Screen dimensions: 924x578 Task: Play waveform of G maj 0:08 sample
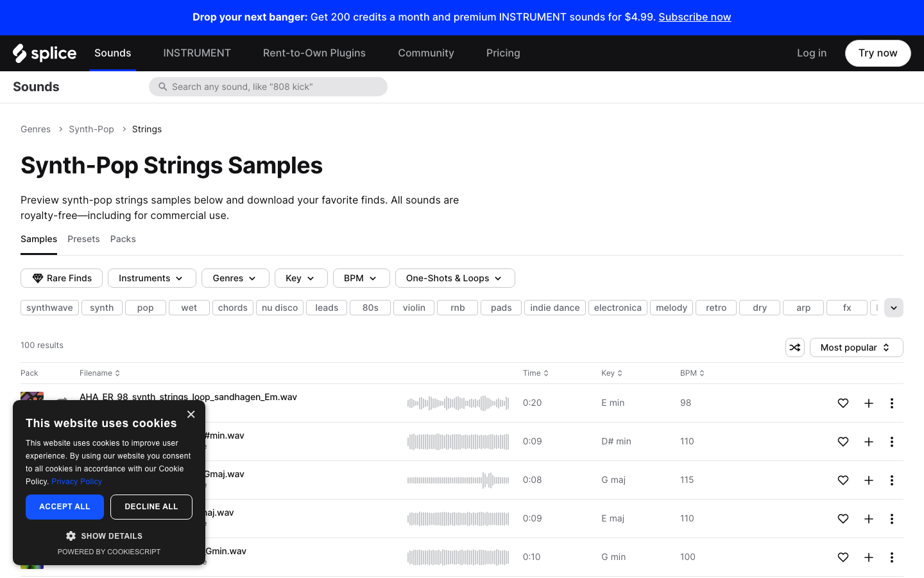tap(458, 480)
